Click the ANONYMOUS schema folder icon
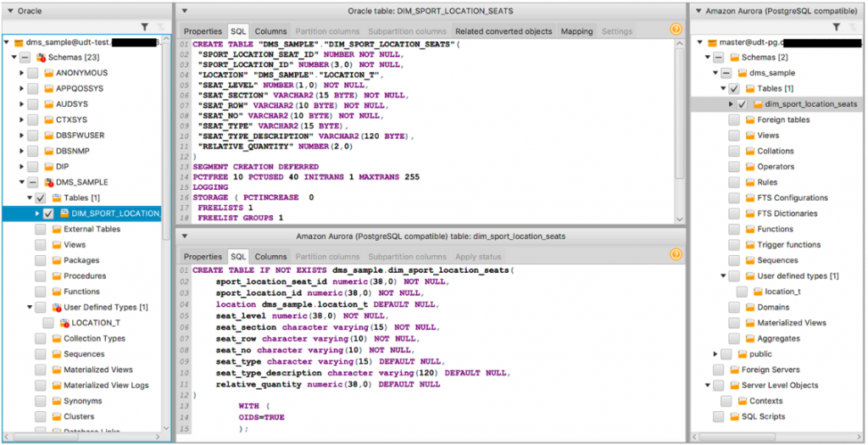This screenshot has height=445, width=868. click(48, 73)
